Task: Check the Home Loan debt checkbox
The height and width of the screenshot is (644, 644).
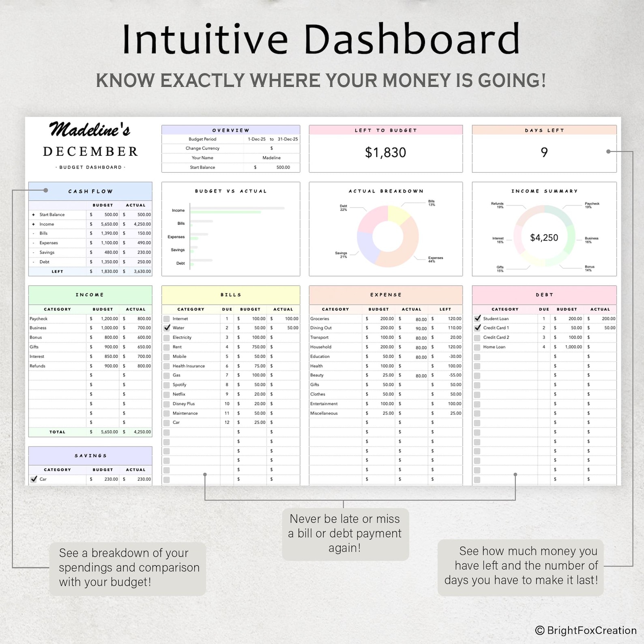Action: click(477, 347)
